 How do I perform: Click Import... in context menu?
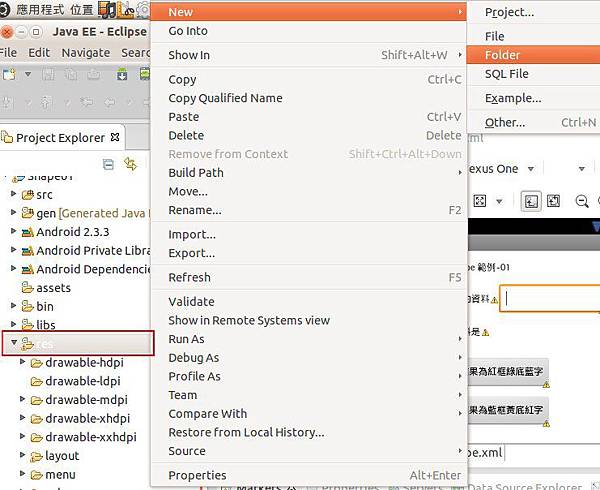pyautogui.click(x=308, y=234)
